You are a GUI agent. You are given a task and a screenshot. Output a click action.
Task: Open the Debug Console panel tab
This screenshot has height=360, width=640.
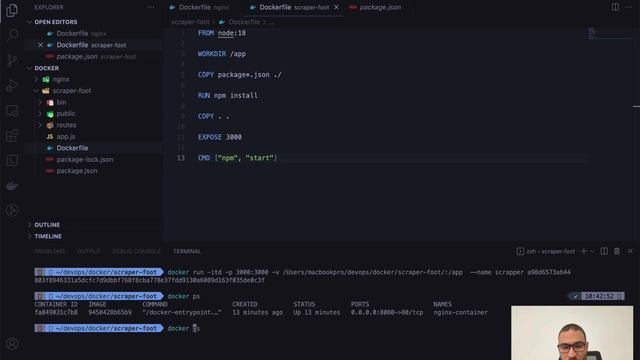pos(136,251)
